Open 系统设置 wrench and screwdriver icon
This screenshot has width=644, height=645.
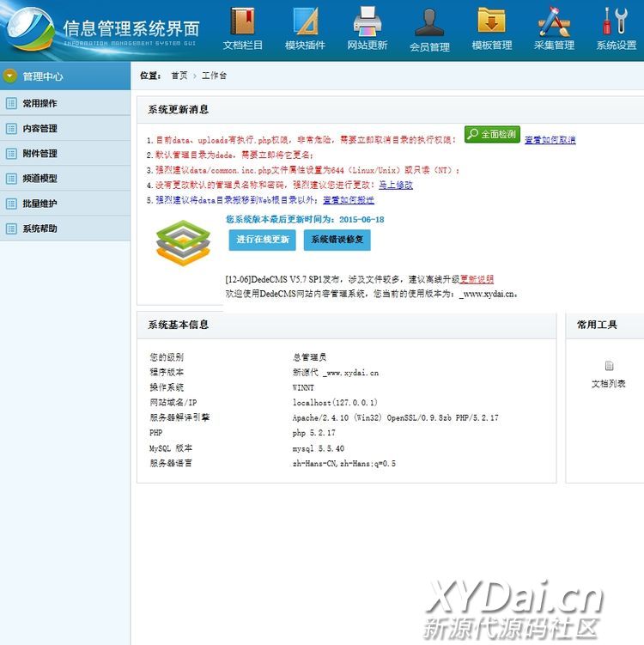click(x=616, y=21)
